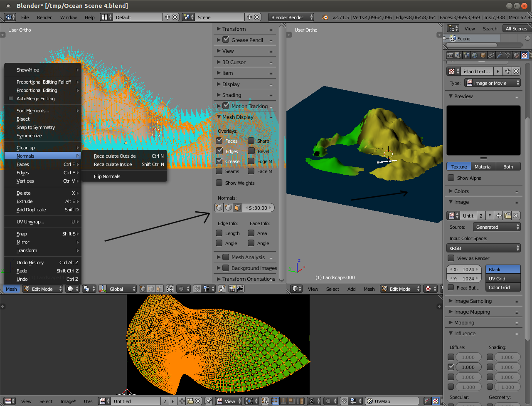This screenshot has width=532, height=406.
Task: Open the sRGB color space dropdown
Action: pyautogui.click(x=484, y=248)
